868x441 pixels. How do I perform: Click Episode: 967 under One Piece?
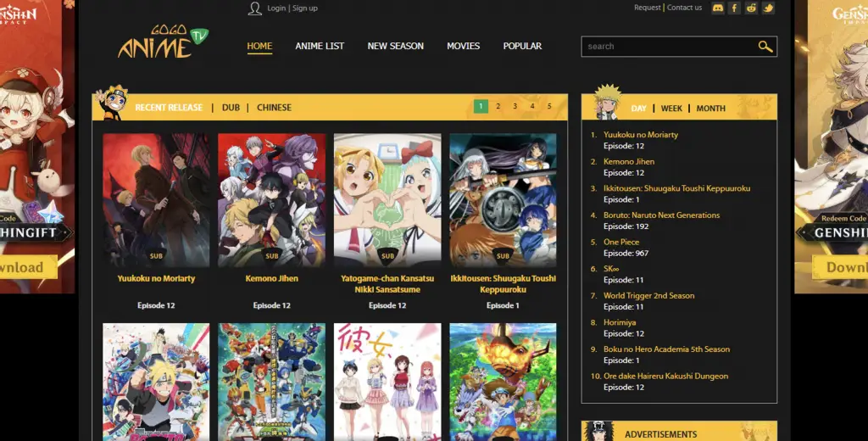point(626,254)
